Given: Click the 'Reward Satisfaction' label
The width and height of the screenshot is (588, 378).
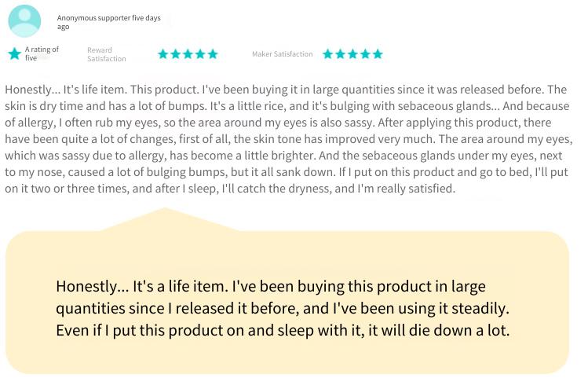Looking at the screenshot, I should [107, 54].
